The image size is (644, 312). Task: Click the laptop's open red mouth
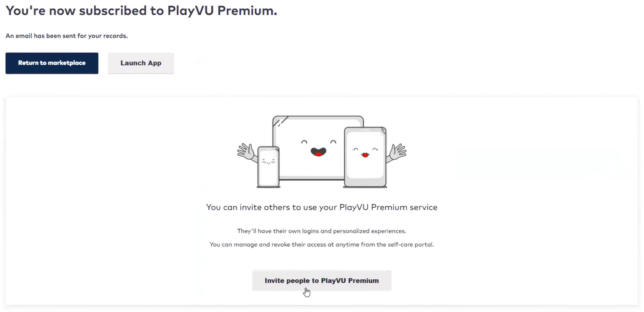tap(318, 151)
